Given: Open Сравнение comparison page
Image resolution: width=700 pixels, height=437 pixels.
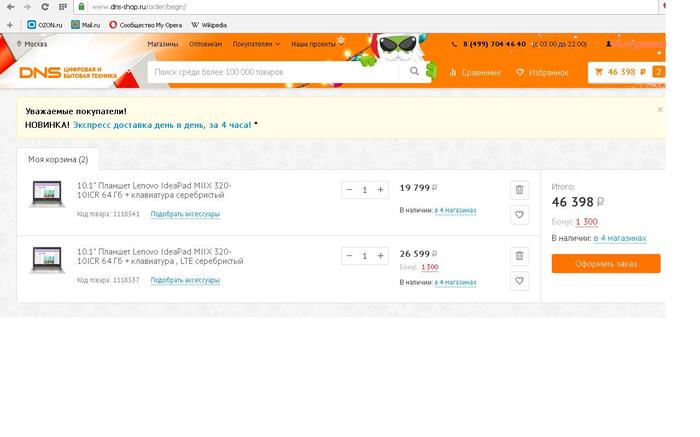Looking at the screenshot, I should click(475, 72).
